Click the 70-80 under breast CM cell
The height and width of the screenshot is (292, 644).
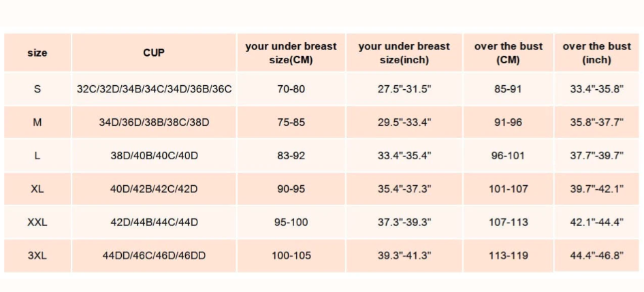291,89
